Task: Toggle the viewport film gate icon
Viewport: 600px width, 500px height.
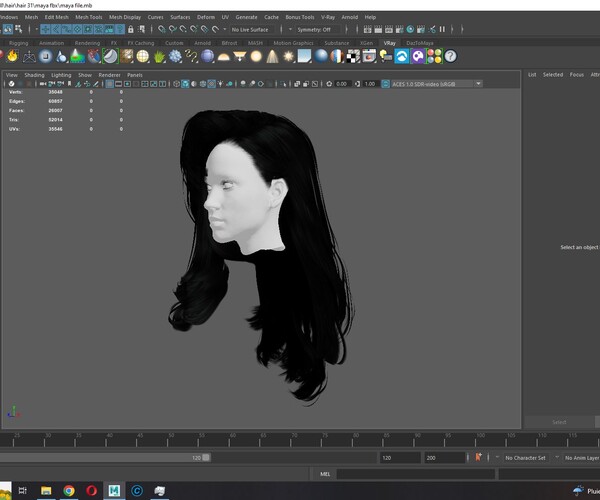Action: 119,84
